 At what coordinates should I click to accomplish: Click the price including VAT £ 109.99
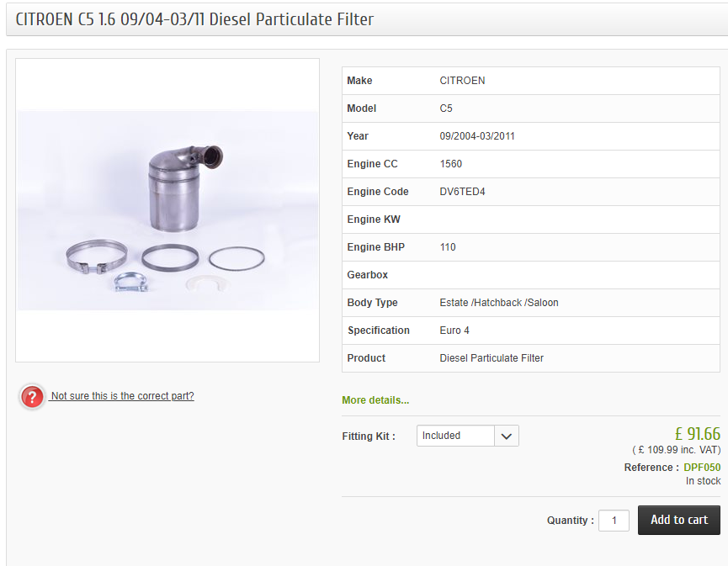coord(677,450)
